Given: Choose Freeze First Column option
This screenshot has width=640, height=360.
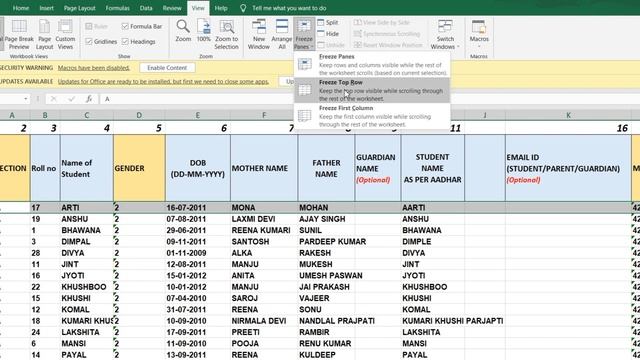Looking at the screenshot, I should point(372,116).
